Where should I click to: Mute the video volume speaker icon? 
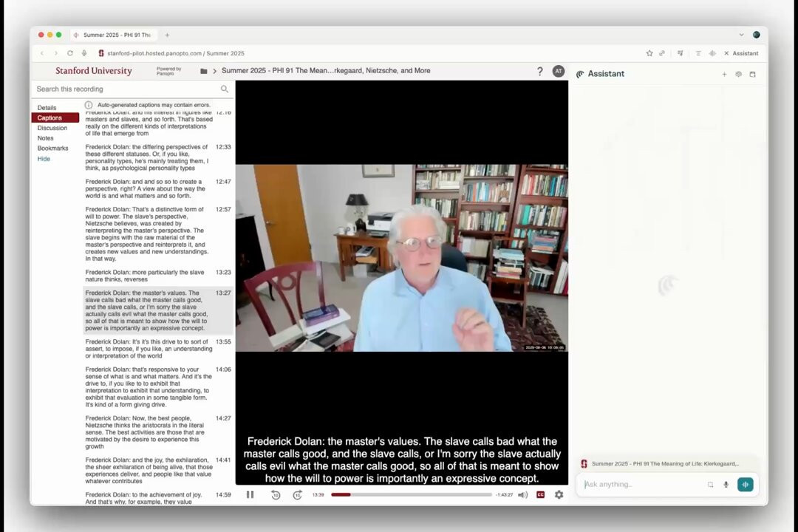pyautogui.click(x=522, y=495)
